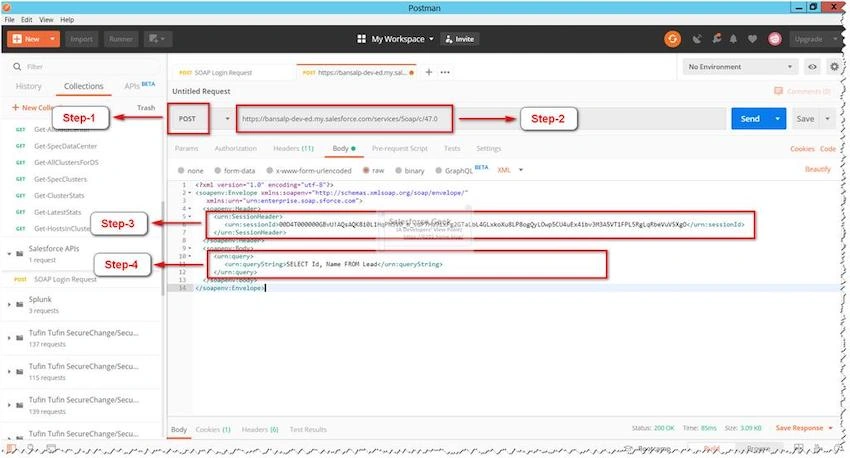Open the Save button dropdown arrow
The width and height of the screenshot is (850, 458).
click(827, 119)
